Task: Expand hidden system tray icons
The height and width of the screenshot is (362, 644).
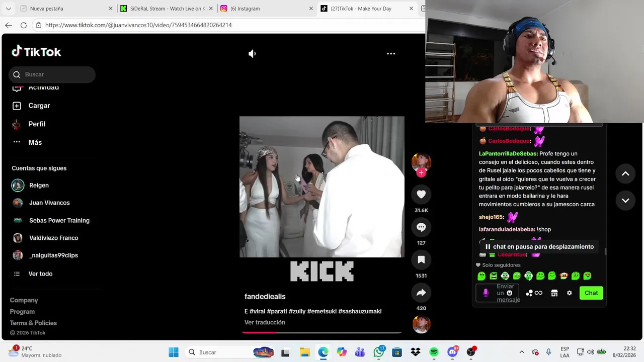Action: 522,352
